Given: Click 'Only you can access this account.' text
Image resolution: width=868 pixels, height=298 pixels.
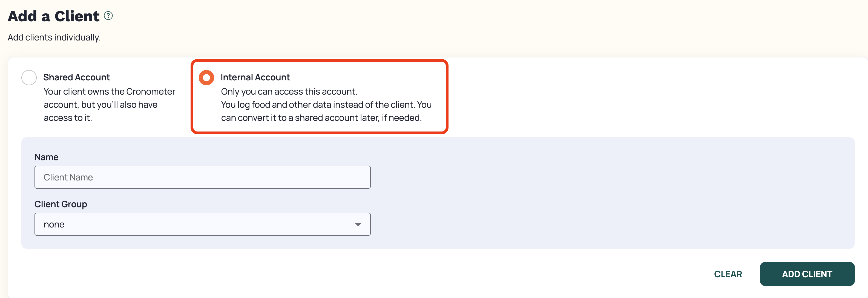Looking at the screenshot, I should 289,92.
